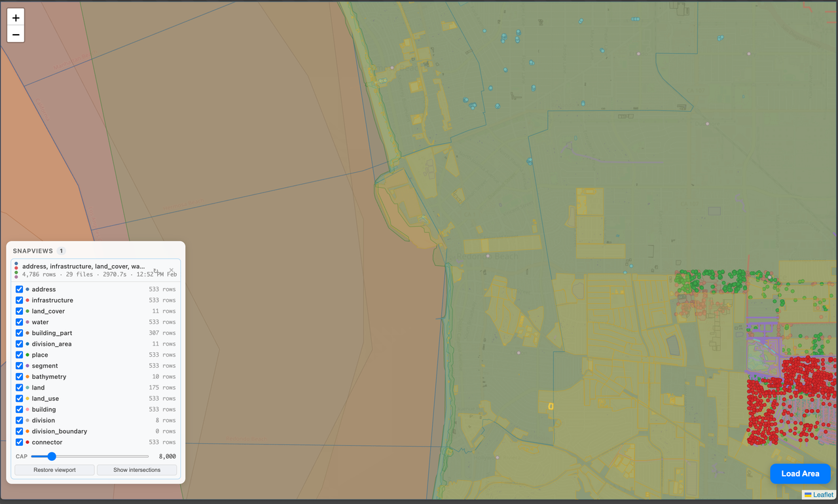The image size is (838, 504).
Task: Zoom out using the minus button
Action: tap(16, 35)
